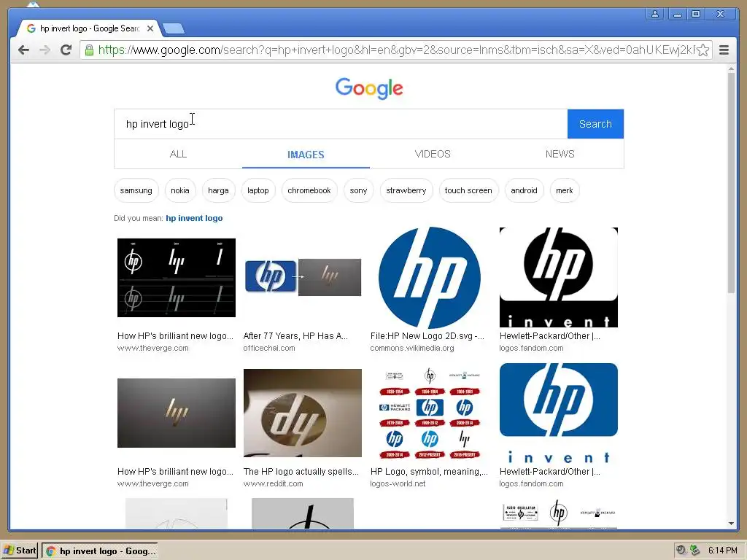Click the www.reddit.com source text
The width and height of the screenshot is (747, 560).
[x=273, y=484]
